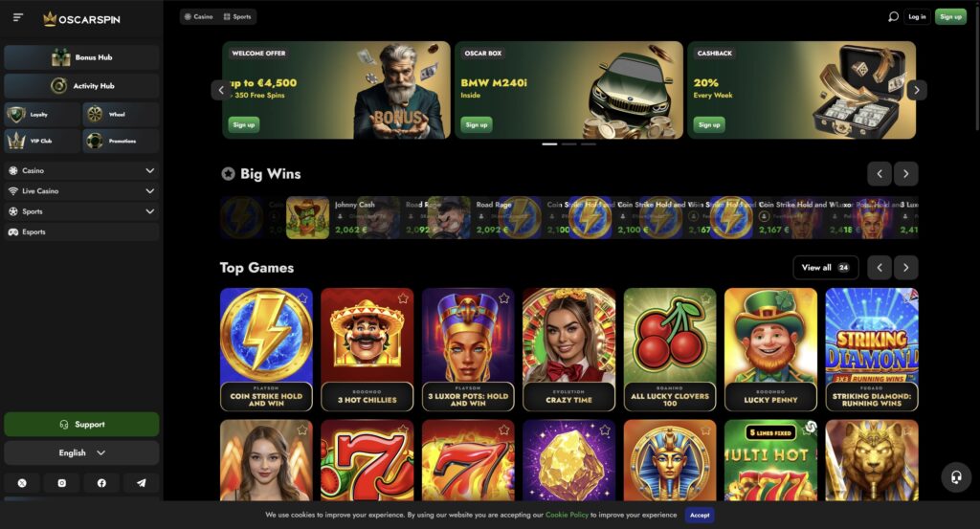The height and width of the screenshot is (529, 980).
Task: Open Esports in sidebar menu
Action: [x=81, y=231]
